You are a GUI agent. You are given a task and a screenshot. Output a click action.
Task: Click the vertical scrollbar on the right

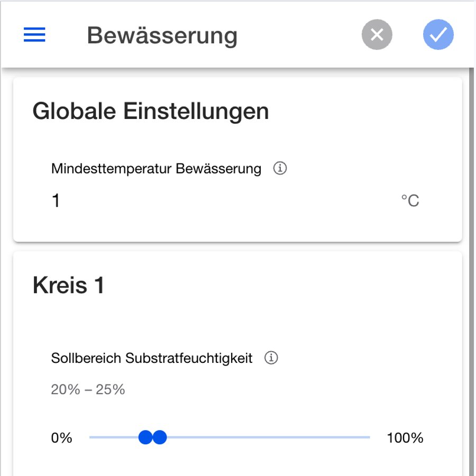pos(472,264)
